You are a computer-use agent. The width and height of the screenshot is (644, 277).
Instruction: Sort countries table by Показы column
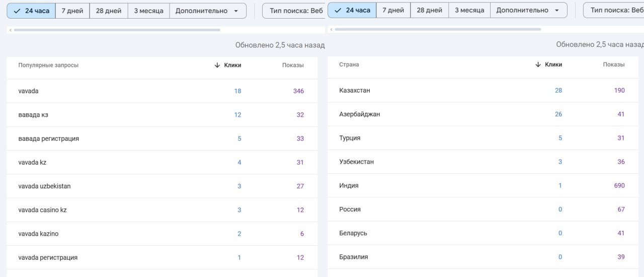(x=614, y=64)
